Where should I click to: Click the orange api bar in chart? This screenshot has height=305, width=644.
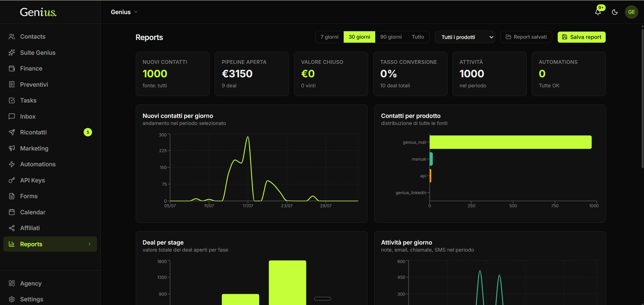(430, 176)
